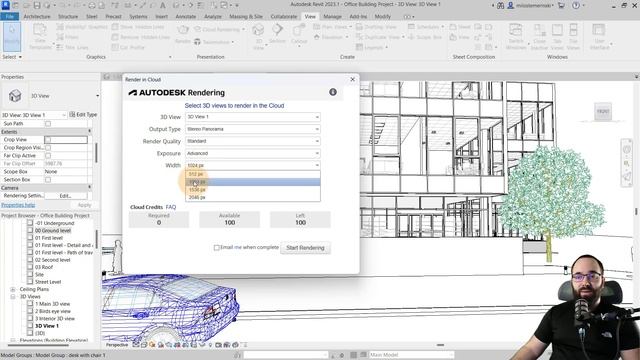Click the Start Rendering button

[305, 248]
